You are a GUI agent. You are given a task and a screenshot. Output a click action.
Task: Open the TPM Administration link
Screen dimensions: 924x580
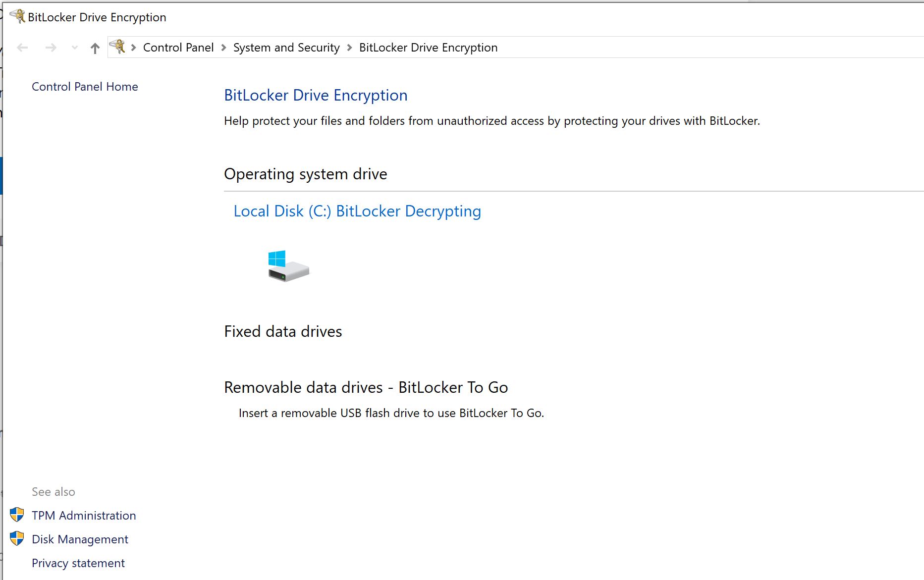coord(84,516)
